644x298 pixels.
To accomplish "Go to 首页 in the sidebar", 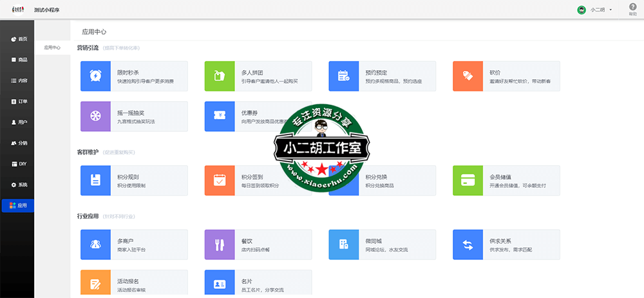I will tap(19, 39).
